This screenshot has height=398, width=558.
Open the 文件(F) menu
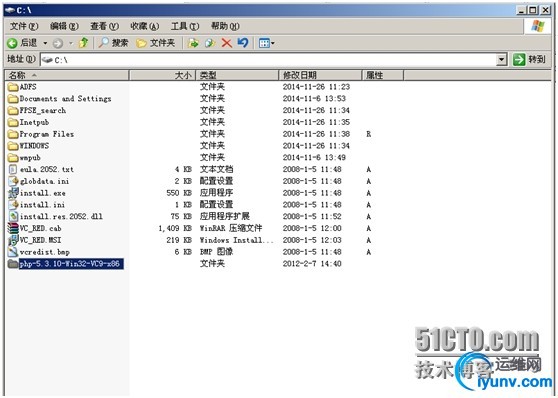(24, 26)
